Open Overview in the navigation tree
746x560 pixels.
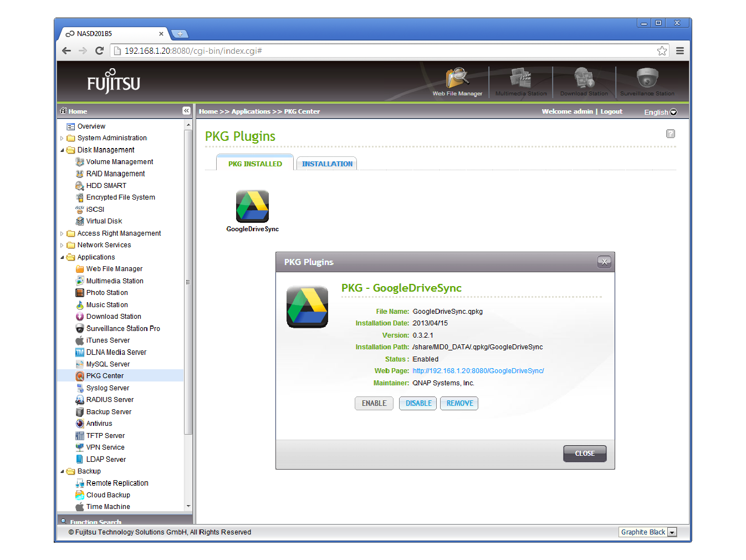click(x=91, y=126)
